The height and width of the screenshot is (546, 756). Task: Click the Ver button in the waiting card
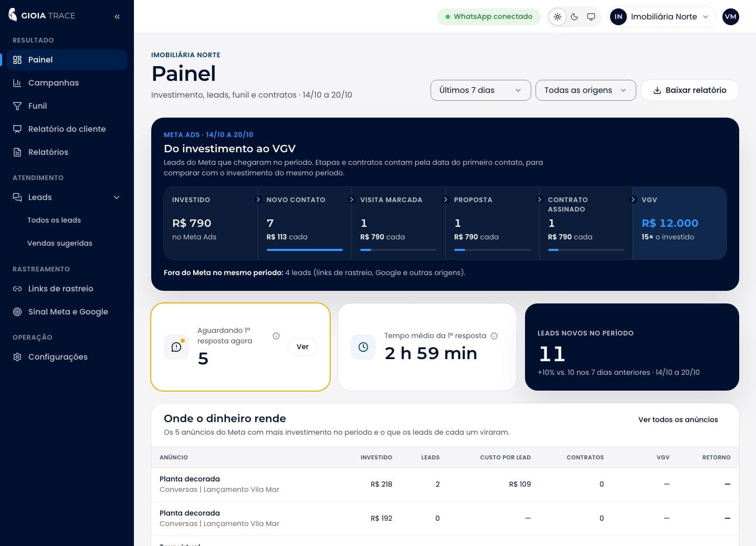(x=302, y=347)
